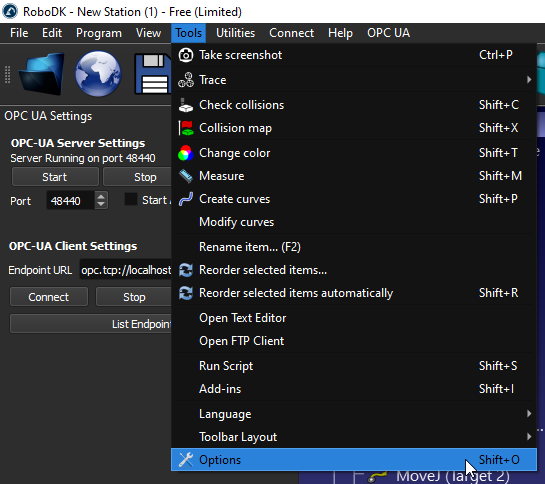
Task: Click the Options wrench icon
Action: pos(186,460)
